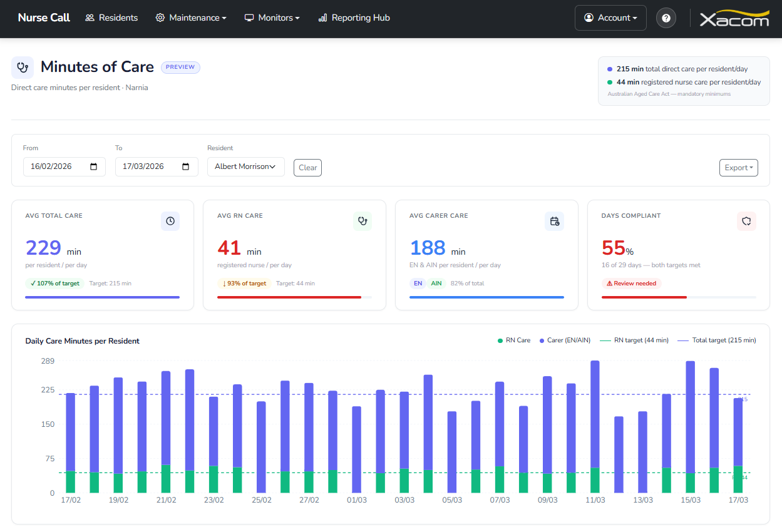Click the clock icon in Avg Total Care card
Viewport: 782px width, 532px height.
170,221
